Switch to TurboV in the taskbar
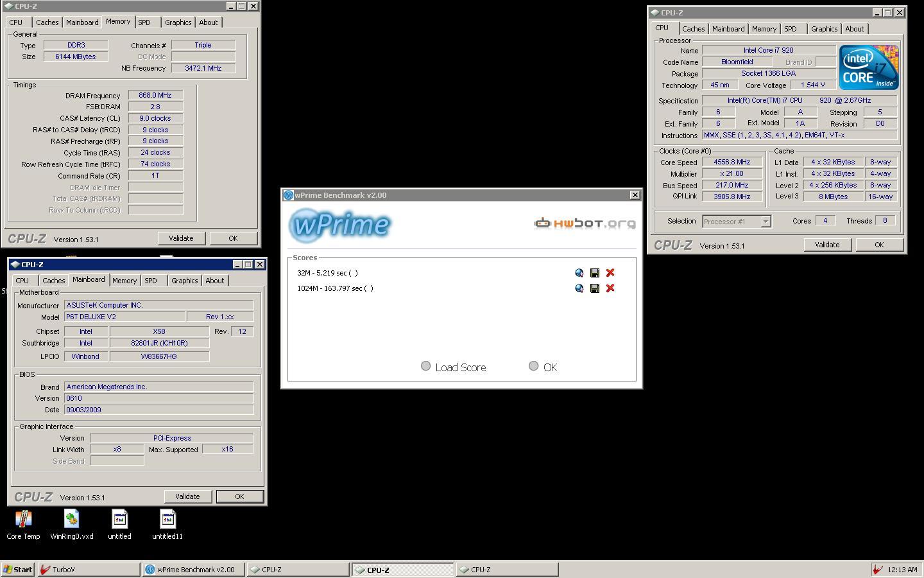Screen dimensions: 924x578 (89, 570)
